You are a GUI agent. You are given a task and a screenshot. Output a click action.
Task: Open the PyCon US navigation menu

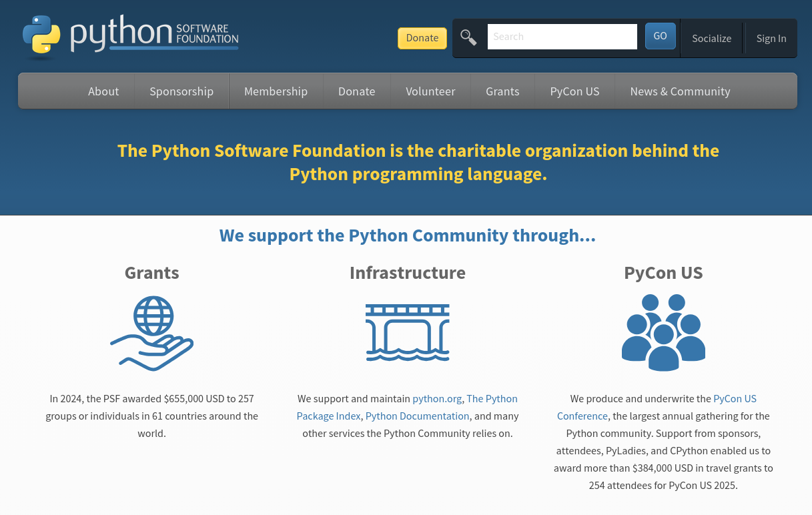point(574,91)
